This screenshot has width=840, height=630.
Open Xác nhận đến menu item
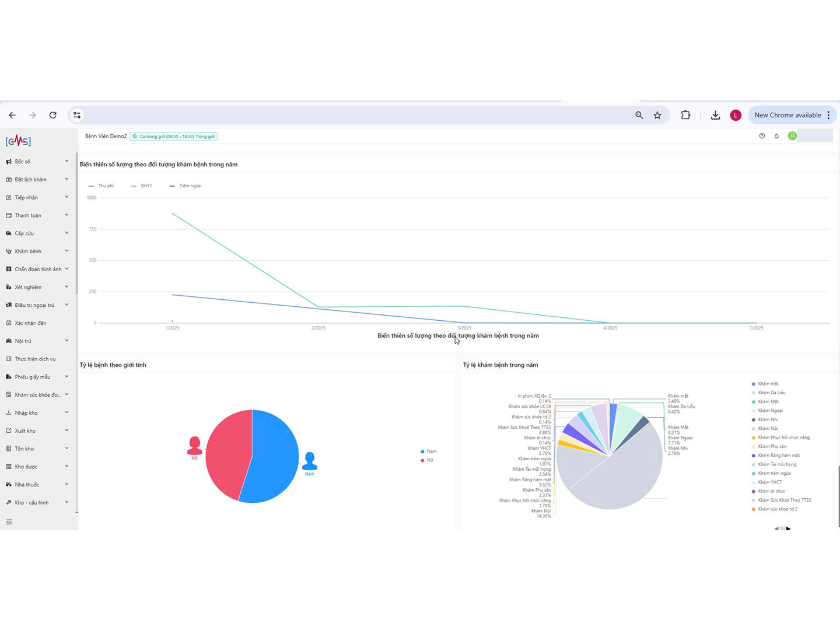pyautogui.click(x=30, y=323)
